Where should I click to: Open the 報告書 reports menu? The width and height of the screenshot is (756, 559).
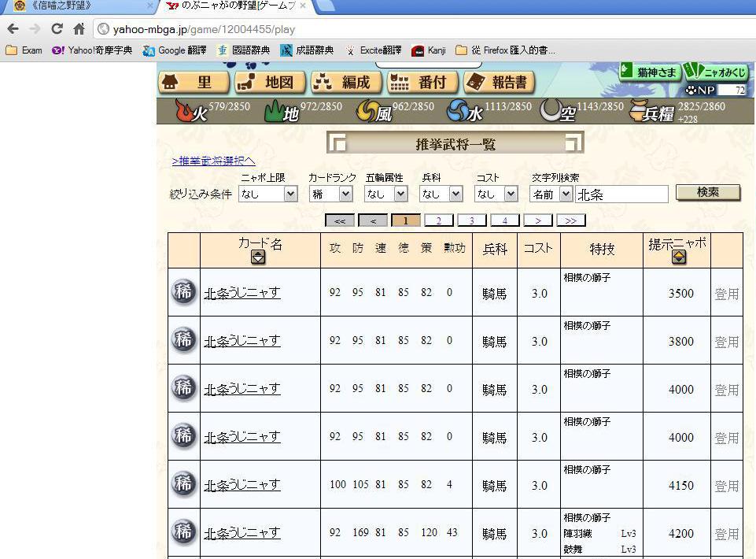pos(500,83)
